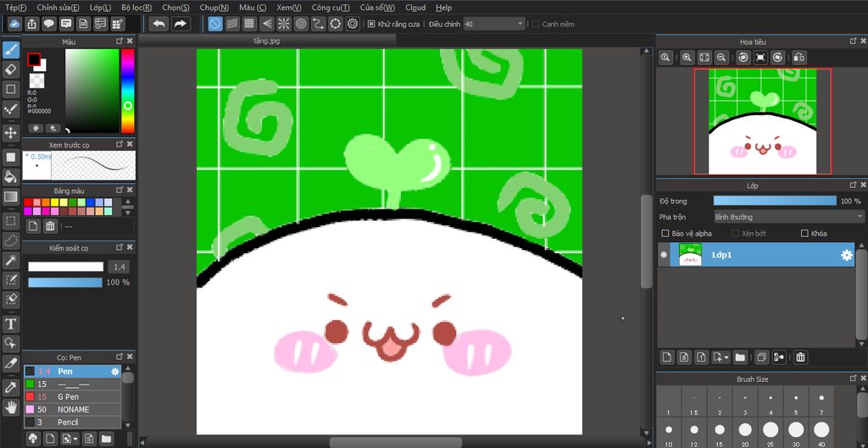Toggle the Khử răng cưa checkbox
This screenshot has width=868, height=448.
(371, 25)
